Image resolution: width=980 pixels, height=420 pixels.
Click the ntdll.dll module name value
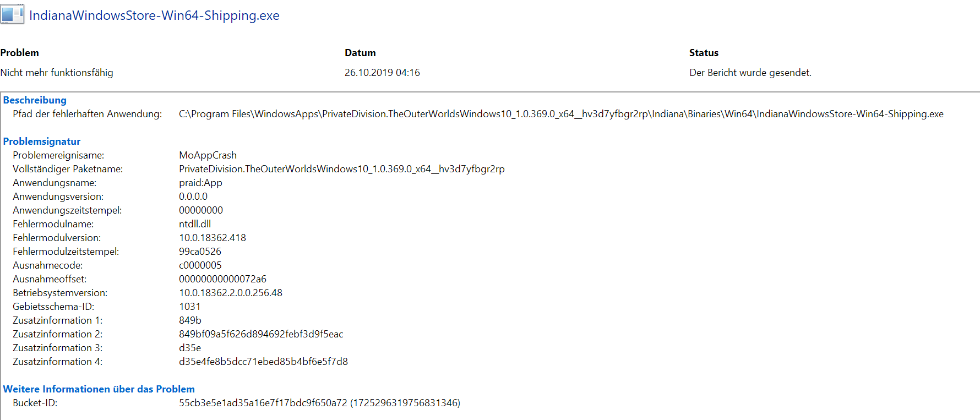pyautogui.click(x=195, y=224)
